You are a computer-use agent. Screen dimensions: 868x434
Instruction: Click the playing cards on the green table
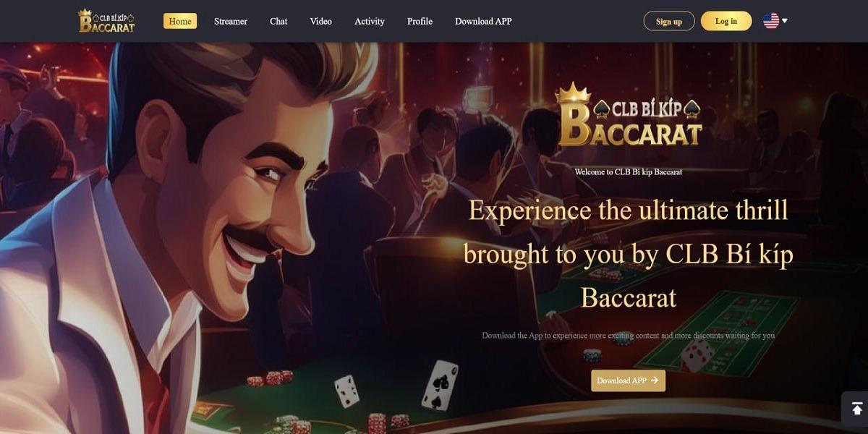click(397, 386)
